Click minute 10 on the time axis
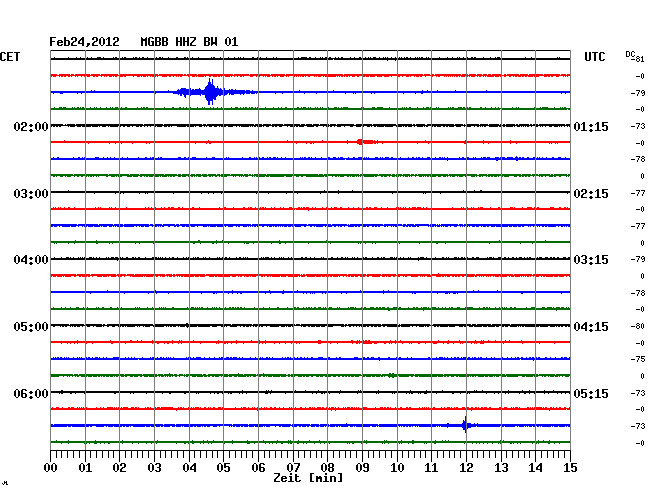The width and height of the screenshot is (650, 494). point(397,467)
